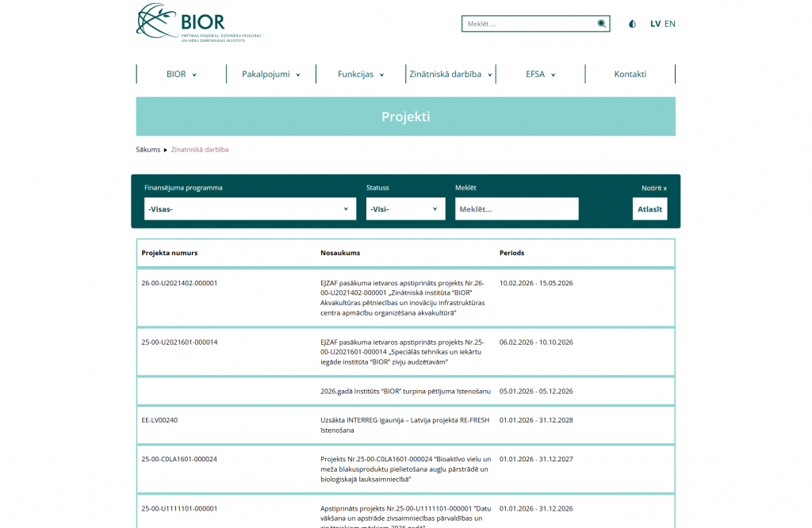Click the header search box Meklēt
The height and width of the screenshot is (528, 812).
coord(530,24)
